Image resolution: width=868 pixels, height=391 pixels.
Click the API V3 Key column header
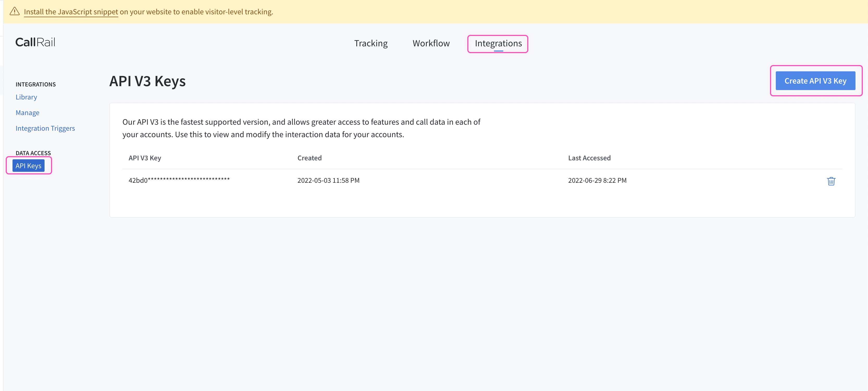[145, 157]
